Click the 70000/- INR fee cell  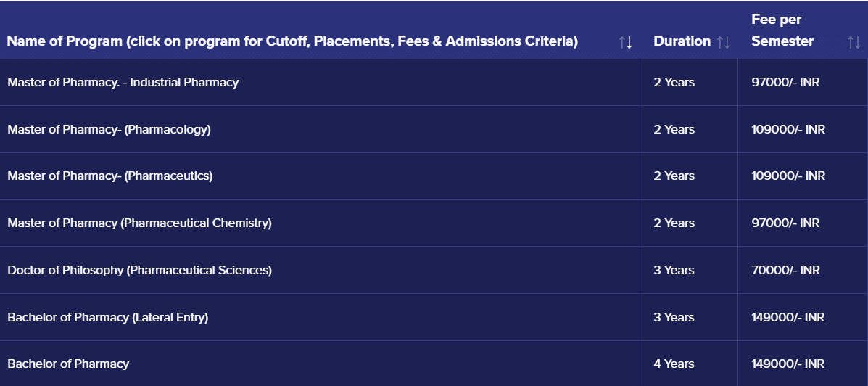[785, 270]
